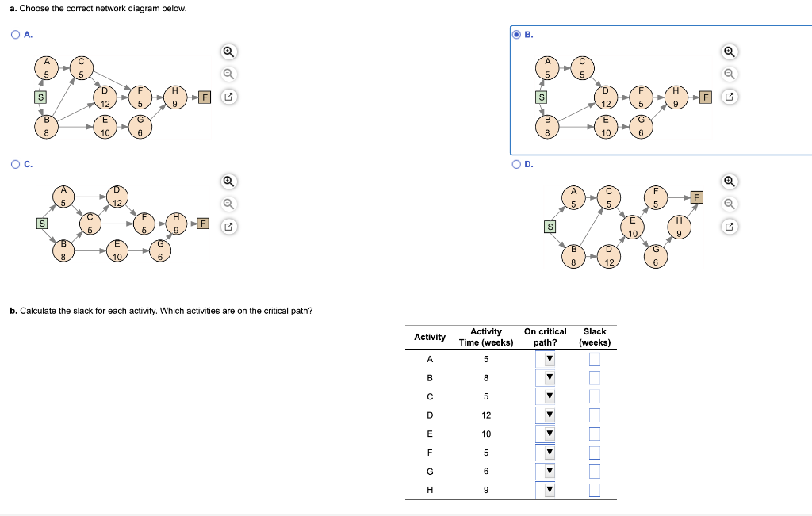
Task: Open critical path dropdown for Activity A
Action: coord(548,359)
